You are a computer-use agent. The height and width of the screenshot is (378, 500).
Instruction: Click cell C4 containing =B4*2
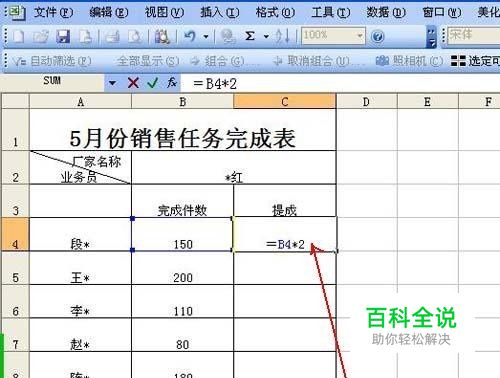(285, 234)
